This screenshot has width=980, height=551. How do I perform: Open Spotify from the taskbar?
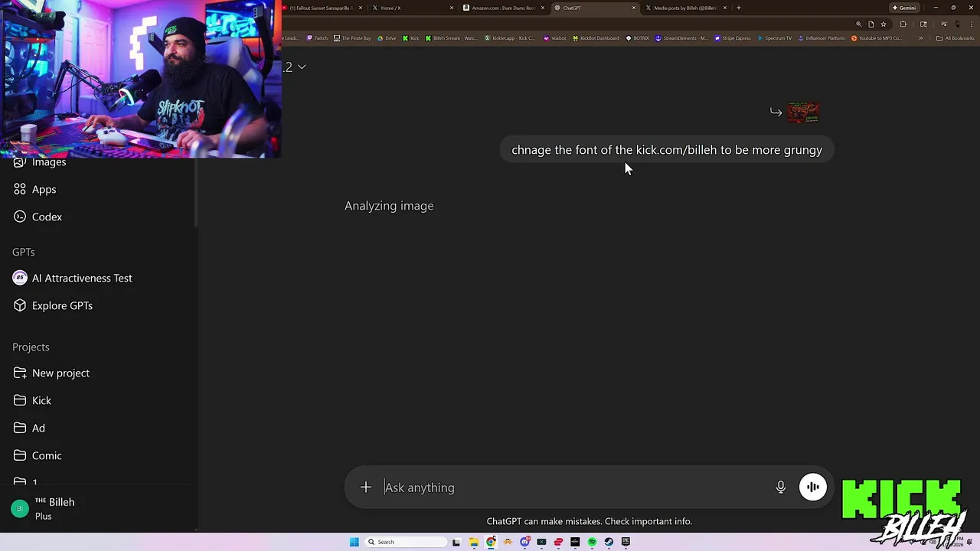pyautogui.click(x=592, y=542)
